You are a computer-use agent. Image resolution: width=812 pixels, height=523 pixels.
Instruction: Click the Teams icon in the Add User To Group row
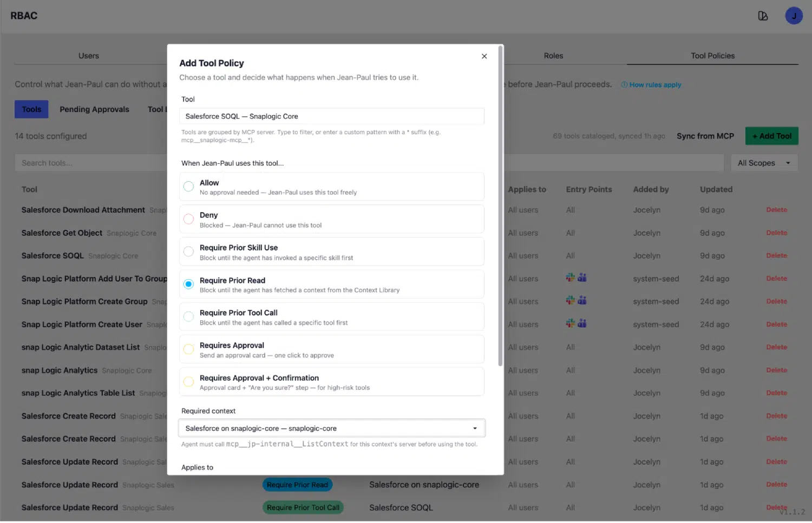[582, 277]
